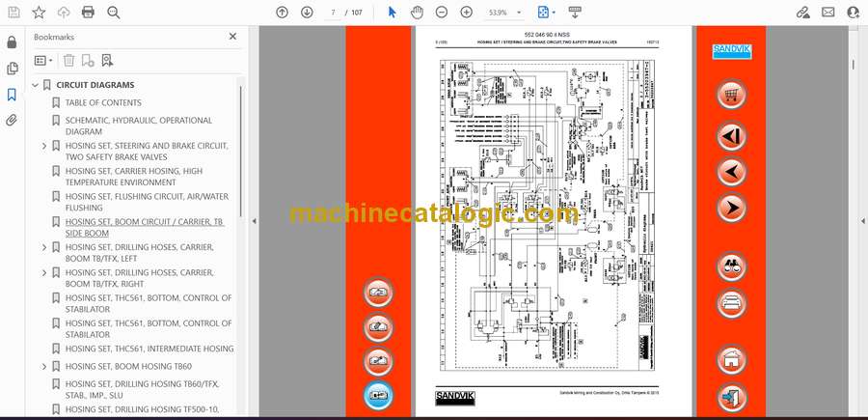
Task: Add new bookmark icon
Action: coord(88,61)
